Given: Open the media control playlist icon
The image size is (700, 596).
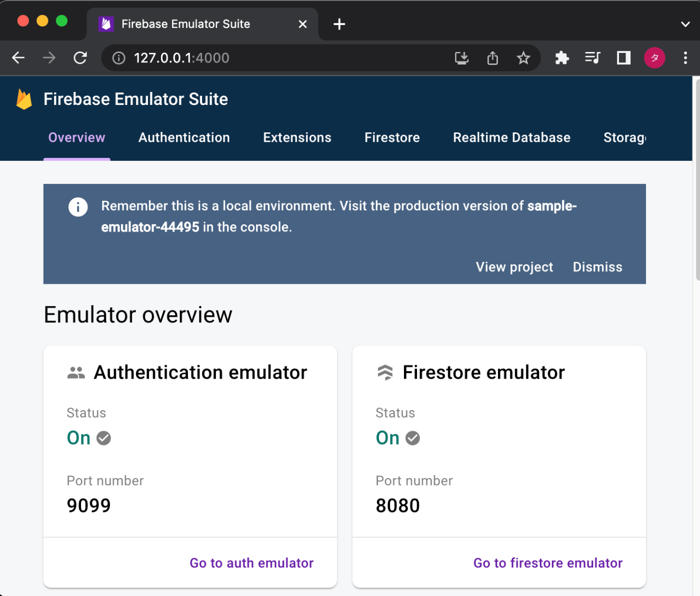Looking at the screenshot, I should (592, 58).
